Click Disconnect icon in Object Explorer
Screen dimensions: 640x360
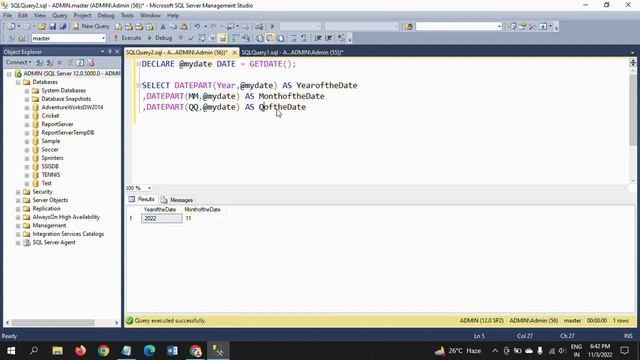(49, 62)
